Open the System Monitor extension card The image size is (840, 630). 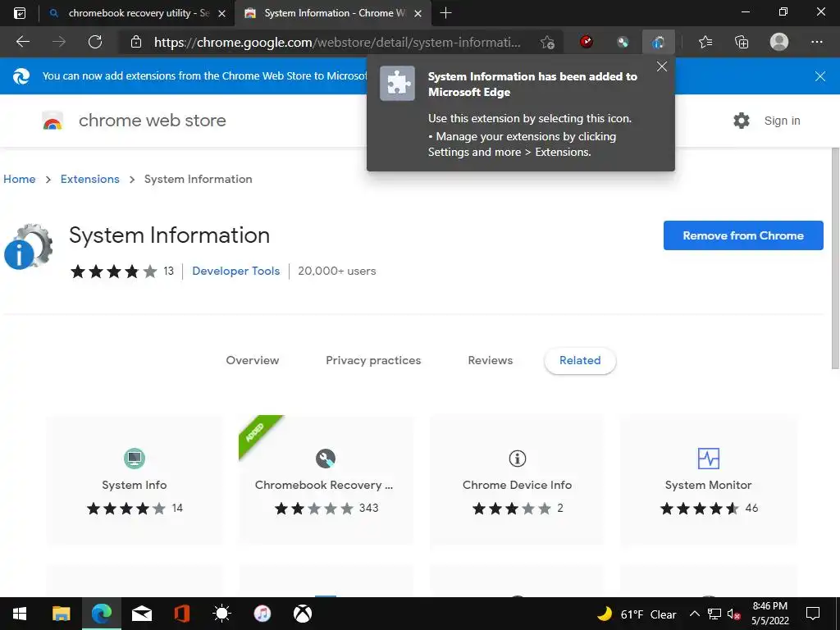[x=708, y=480]
